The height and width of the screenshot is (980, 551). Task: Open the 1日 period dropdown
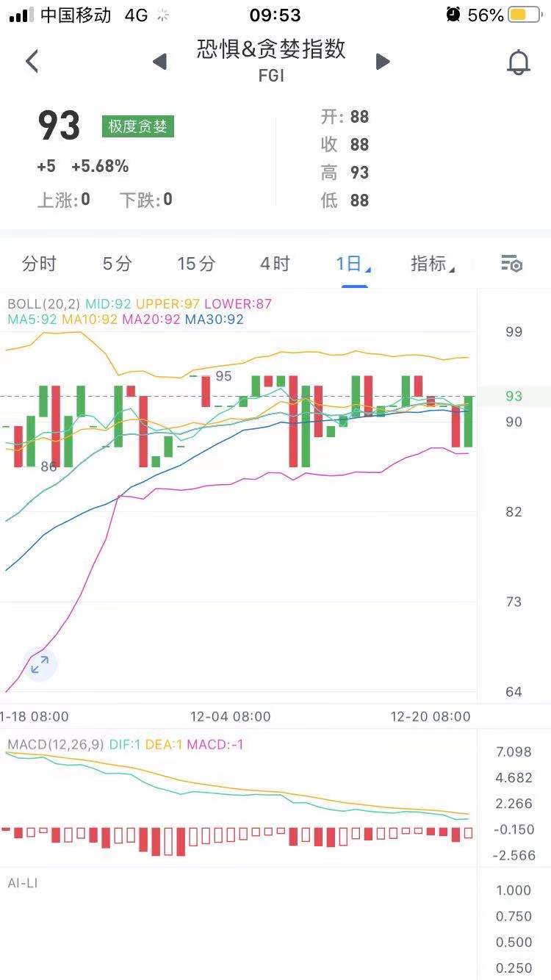(x=353, y=264)
